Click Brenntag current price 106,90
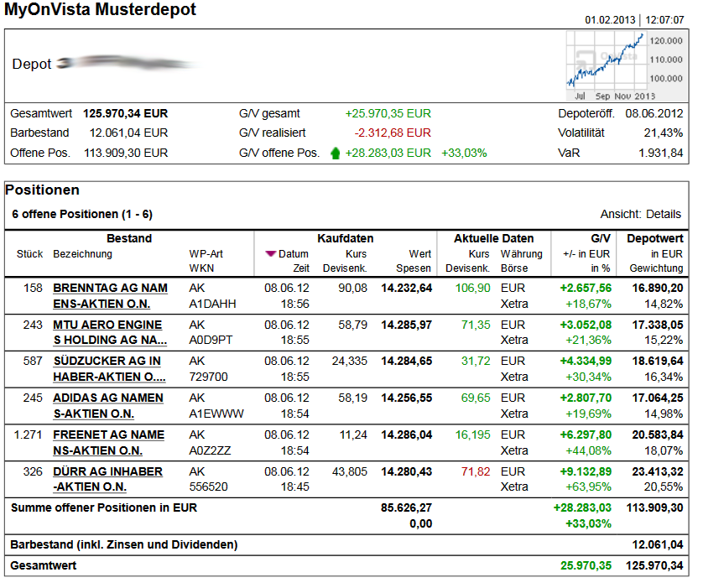Screen dimensions: 703x588 (x=472, y=289)
